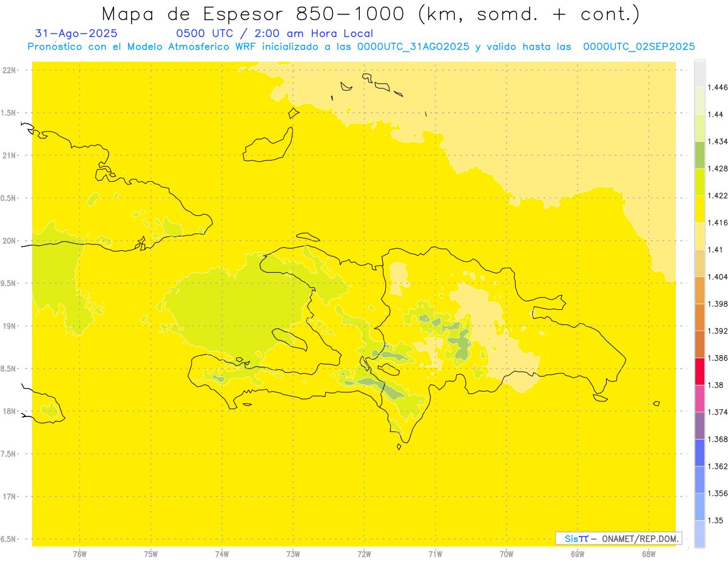Pick the red legend swatch between 1.386 and 1.38

(699, 371)
